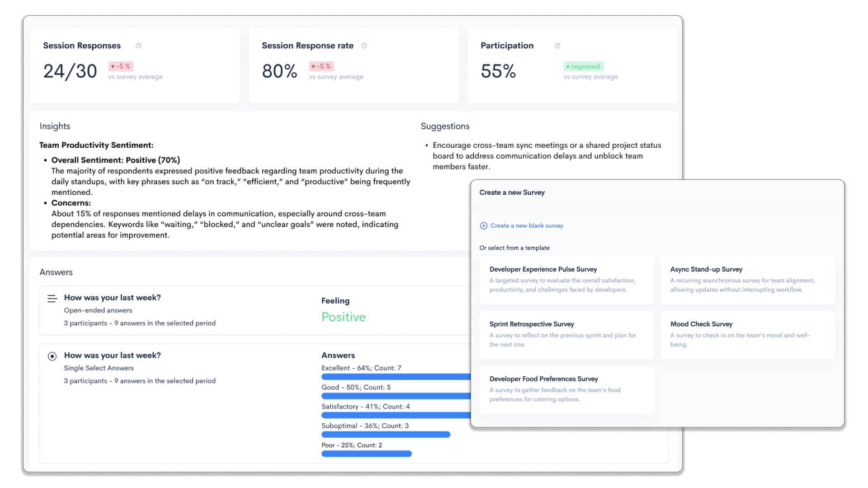Click the Positive feeling result text

click(343, 317)
